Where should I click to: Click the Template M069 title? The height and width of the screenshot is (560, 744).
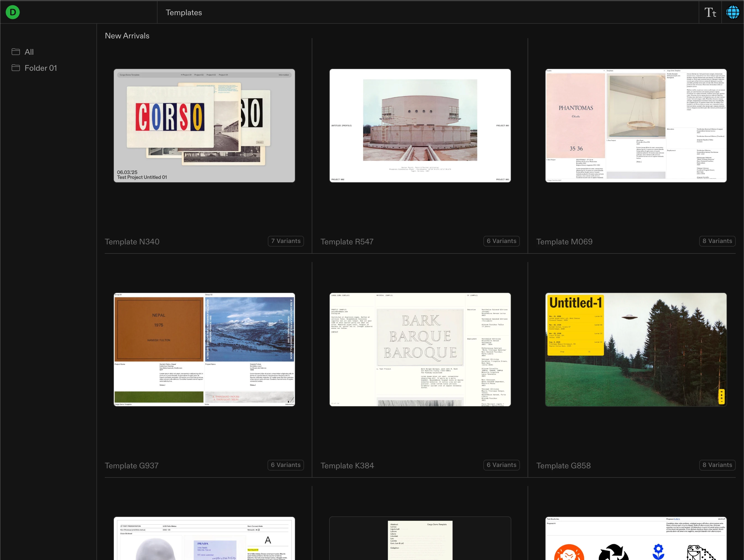point(564,242)
